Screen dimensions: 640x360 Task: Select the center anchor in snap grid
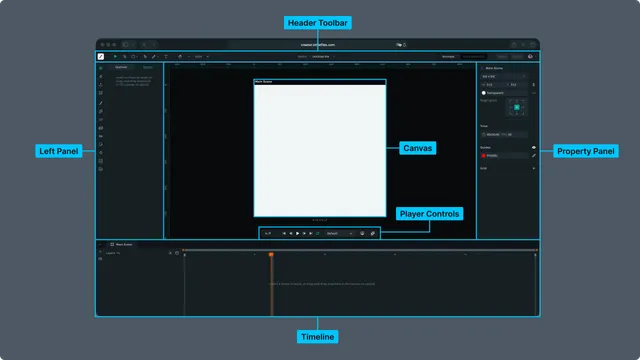[517, 107]
